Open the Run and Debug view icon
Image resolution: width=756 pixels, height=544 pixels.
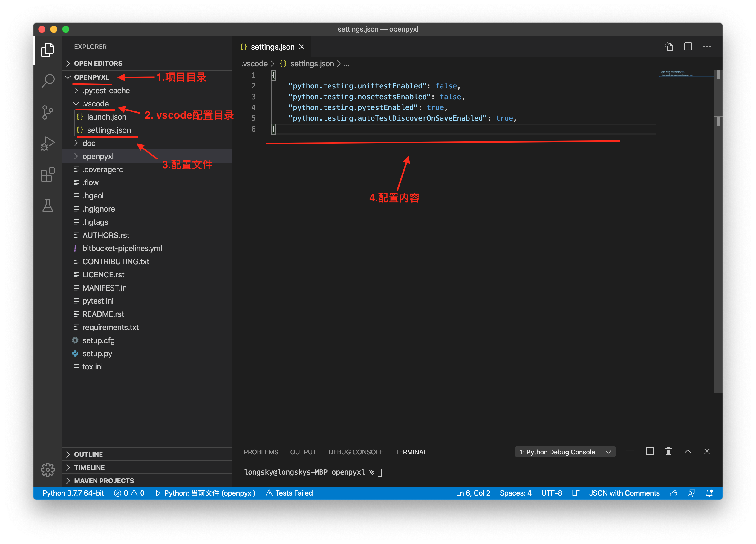[48, 143]
